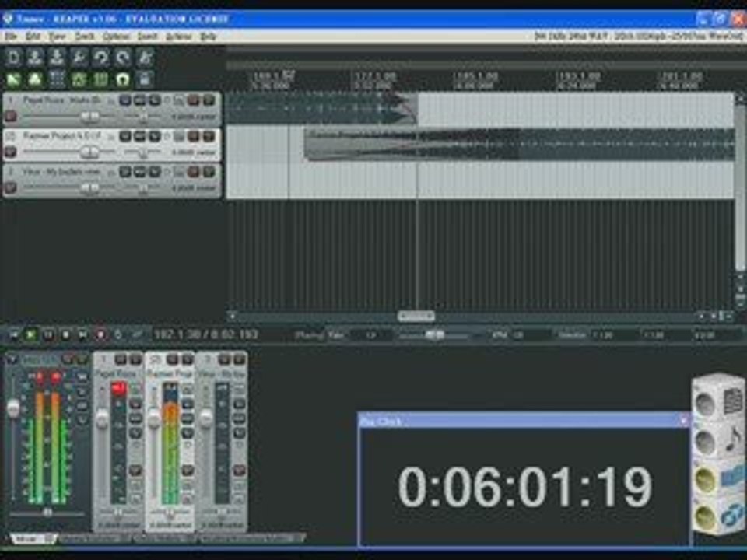Select the Mixer docker tab
747x560 pixels.
tap(33, 538)
